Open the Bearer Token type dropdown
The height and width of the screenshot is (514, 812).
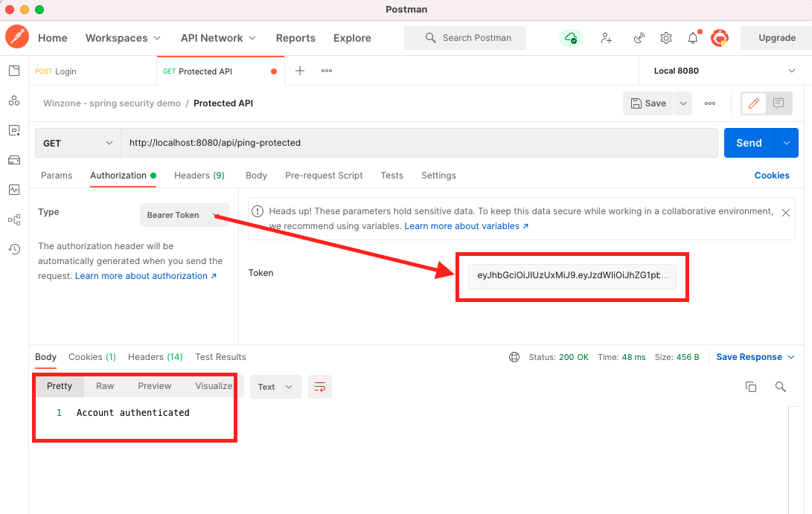click(x=184, y=215)
